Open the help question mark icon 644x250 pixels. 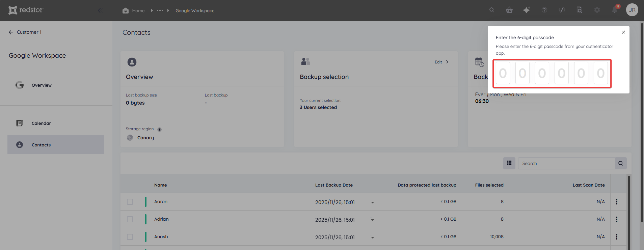click(x=544, y=10)
